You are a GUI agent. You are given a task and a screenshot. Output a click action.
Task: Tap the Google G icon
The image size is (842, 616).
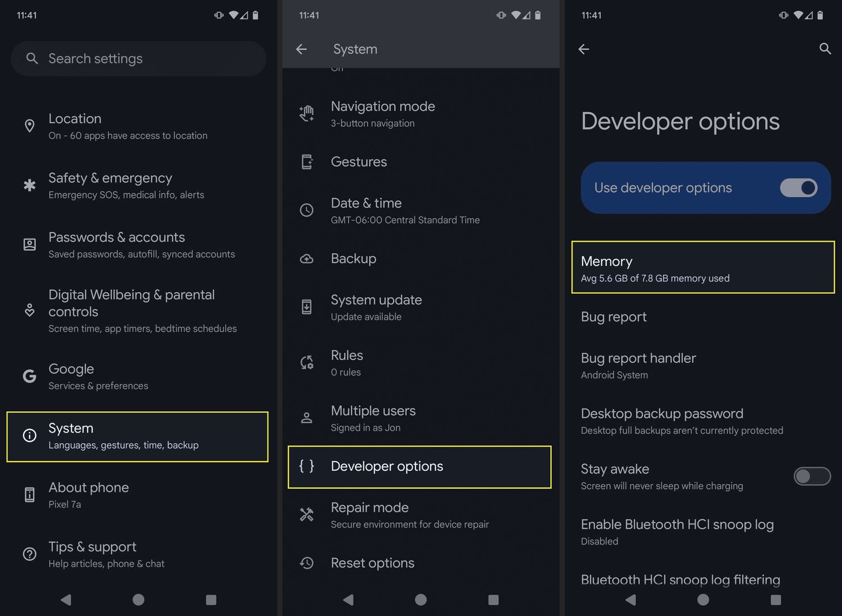pos(29,376)
